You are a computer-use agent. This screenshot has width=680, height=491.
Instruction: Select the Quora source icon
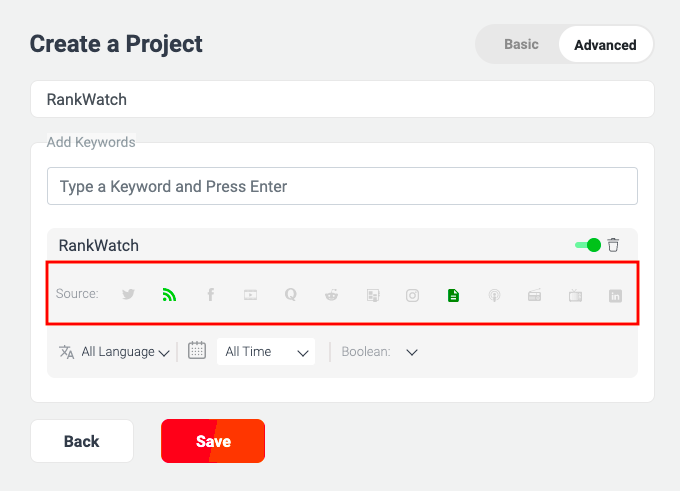coord(291,295)
